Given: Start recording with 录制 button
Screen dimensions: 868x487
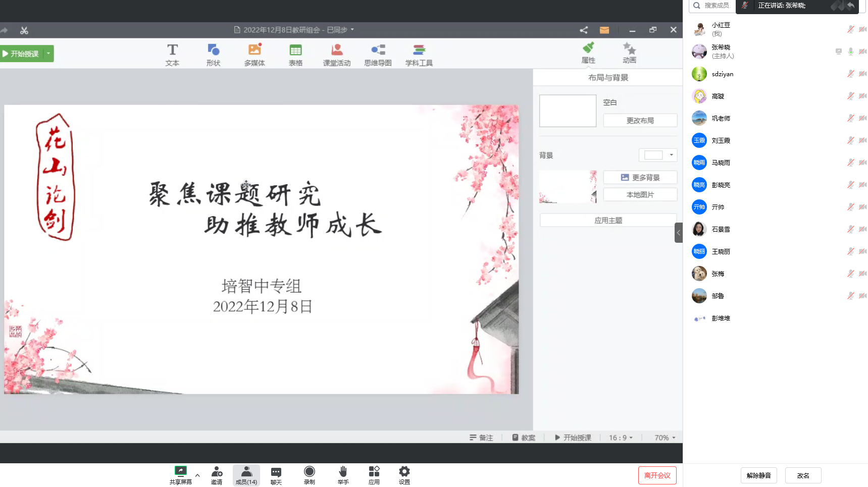Looking at the screenshot, I should pos(310,474).
